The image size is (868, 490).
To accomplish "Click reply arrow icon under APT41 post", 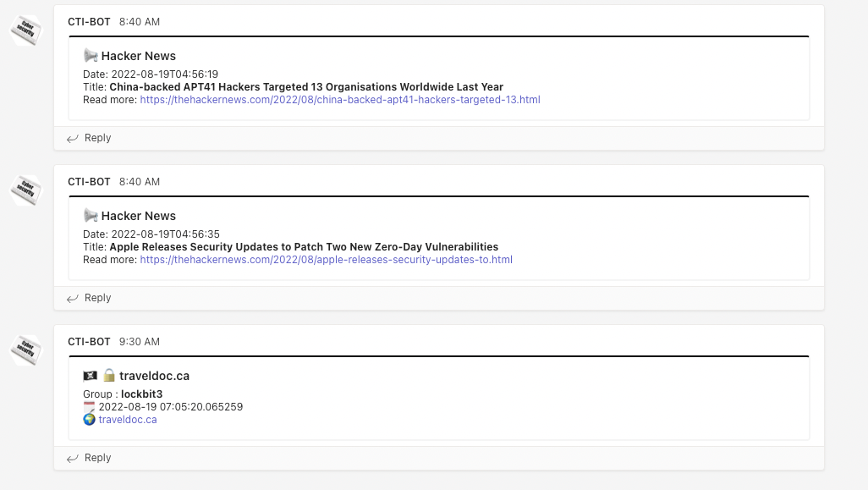I will pos(73,139).
